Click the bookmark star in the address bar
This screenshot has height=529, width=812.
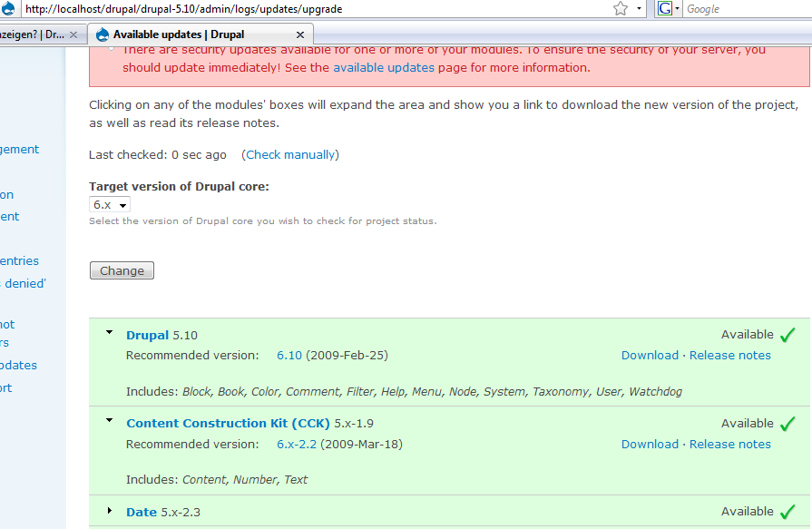[x=621, y=9]
